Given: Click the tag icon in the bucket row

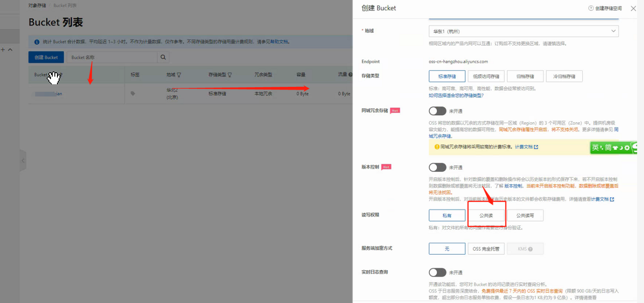Looking at the screenshot, I should [x=133, y=94].
